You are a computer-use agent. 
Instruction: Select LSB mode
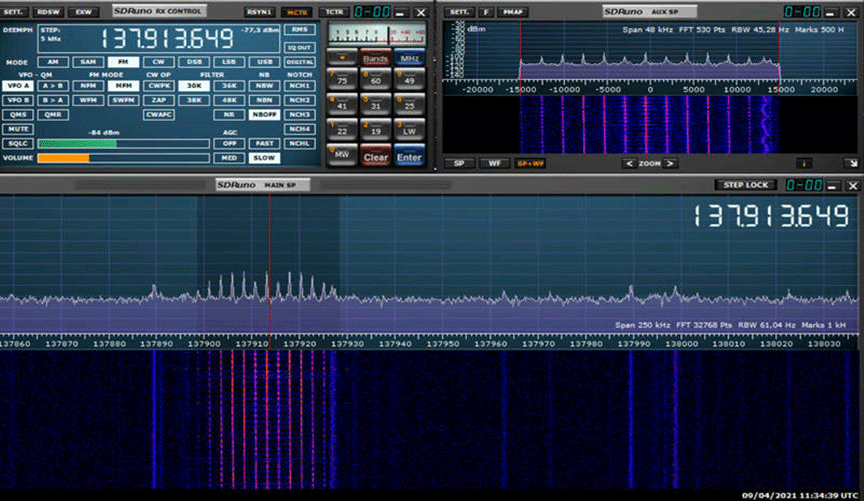tap(229, 62)
